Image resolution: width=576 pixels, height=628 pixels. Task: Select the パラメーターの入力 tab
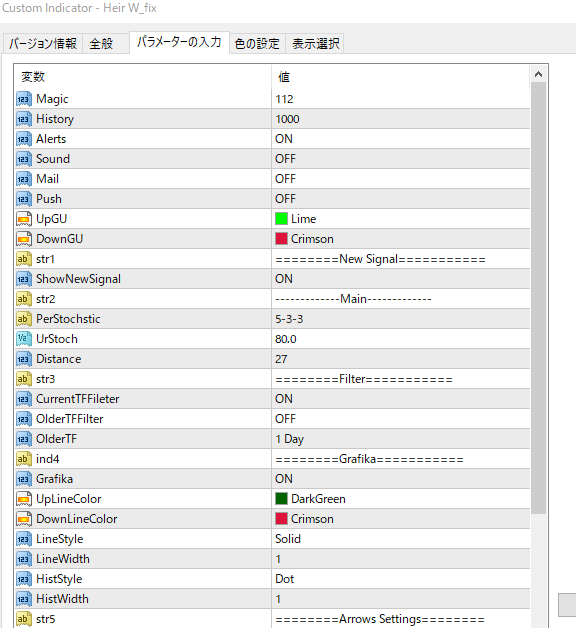[x=179, y=42]
